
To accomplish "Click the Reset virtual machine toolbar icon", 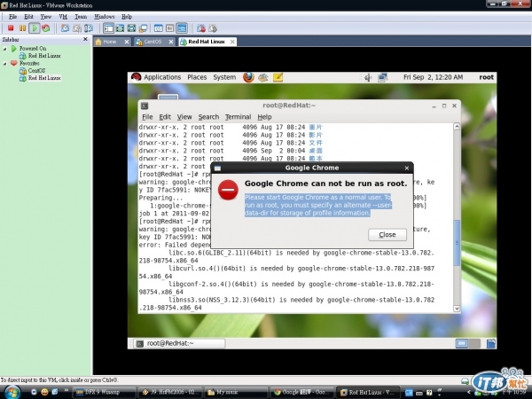I will pyautogui.click(x=46, y=28).
